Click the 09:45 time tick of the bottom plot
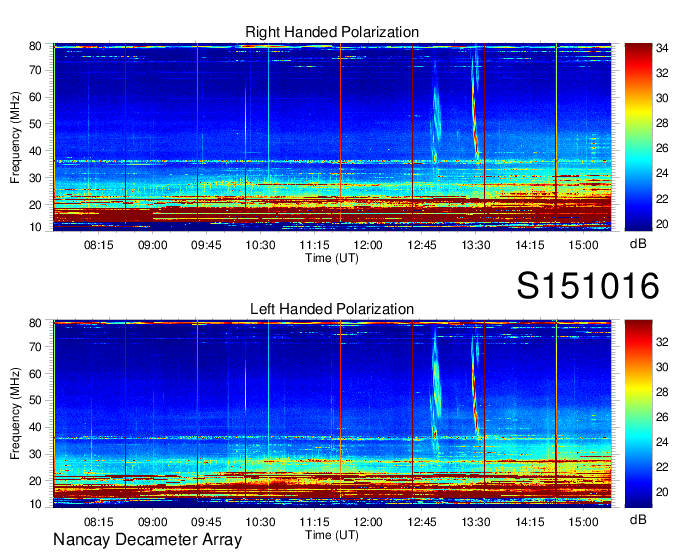The width and height of the screenshot is (680, 552). point(206,522)
